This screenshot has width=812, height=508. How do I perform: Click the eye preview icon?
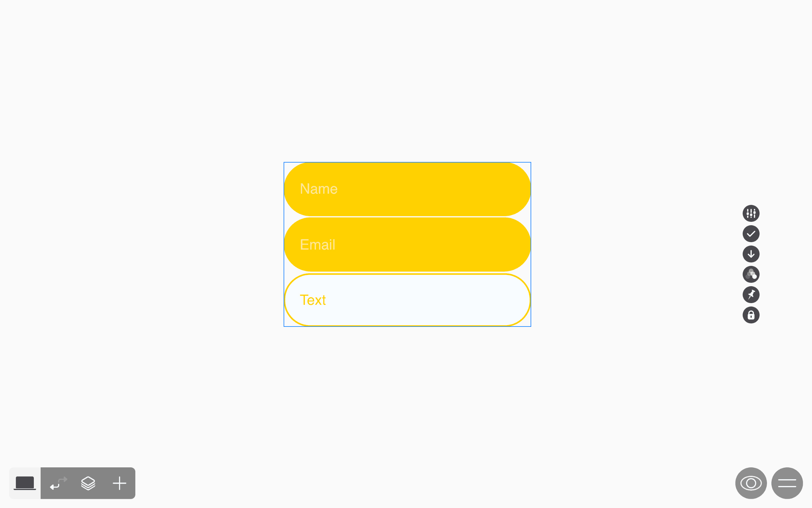[751, 483]
